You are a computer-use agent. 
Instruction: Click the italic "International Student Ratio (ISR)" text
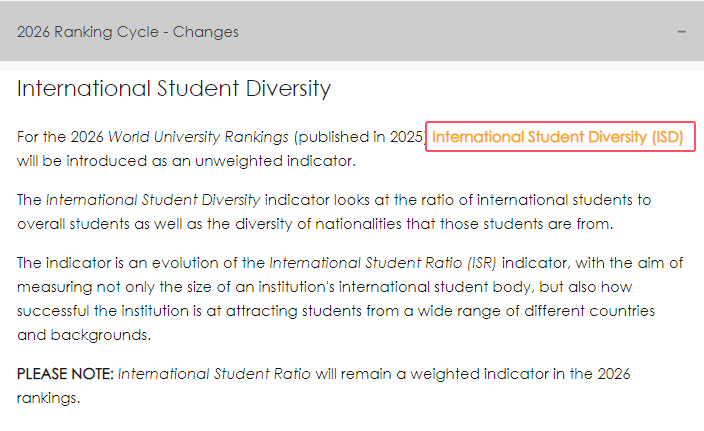(x=382, y=263)
